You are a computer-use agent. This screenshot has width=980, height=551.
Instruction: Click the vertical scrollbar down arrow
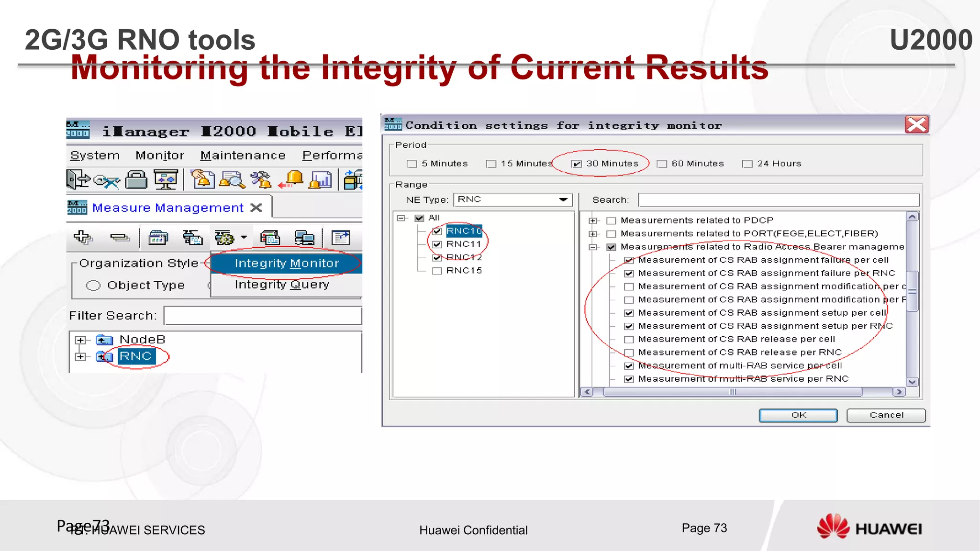[x=912, y=382]
